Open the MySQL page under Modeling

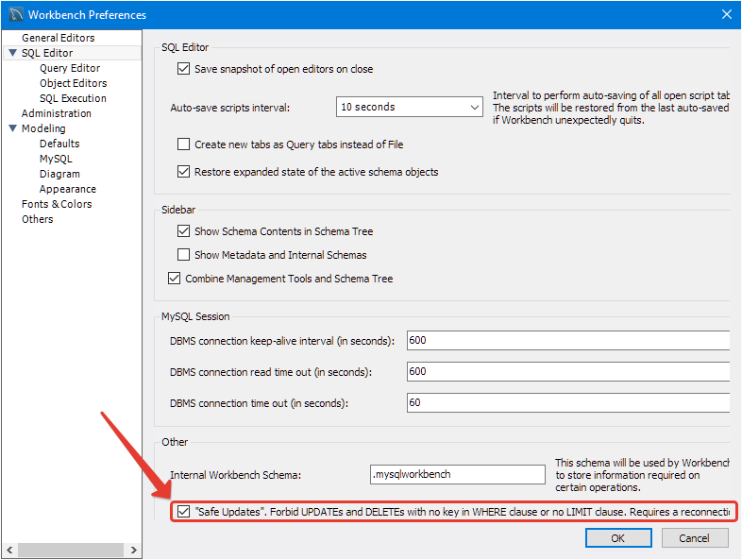(x=56, y=159)
